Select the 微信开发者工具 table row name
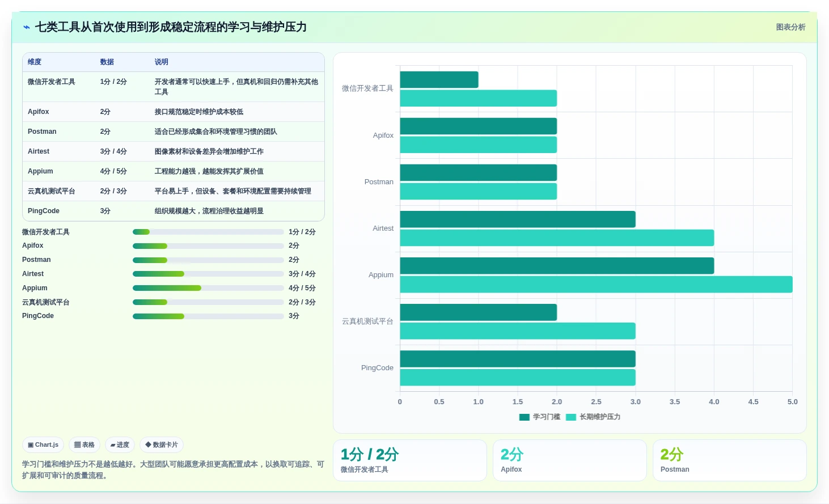The image size is (829, 504). [52, 82]
